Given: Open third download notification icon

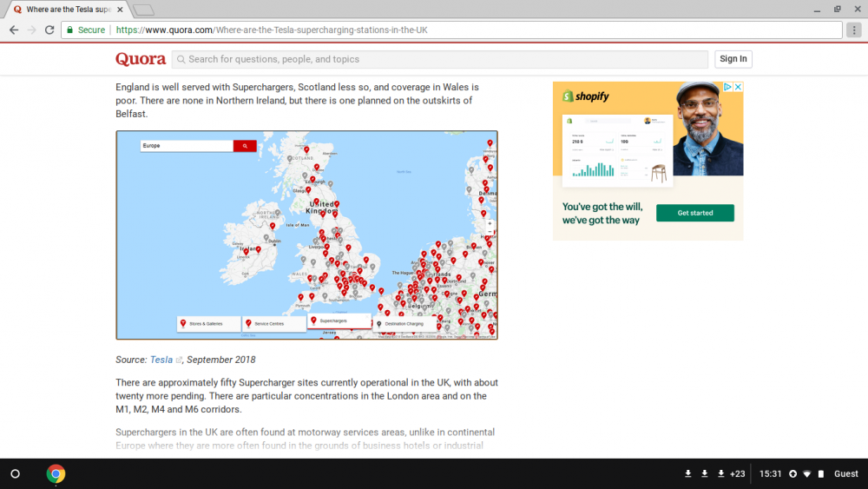Looking at the screenshot, I should (x=720, y=473).
